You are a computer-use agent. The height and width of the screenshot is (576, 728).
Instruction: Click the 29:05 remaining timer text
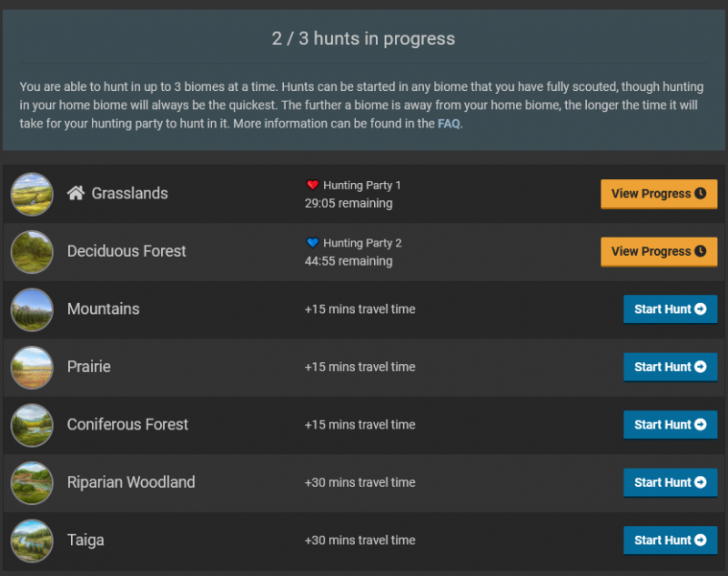(349, 203)
